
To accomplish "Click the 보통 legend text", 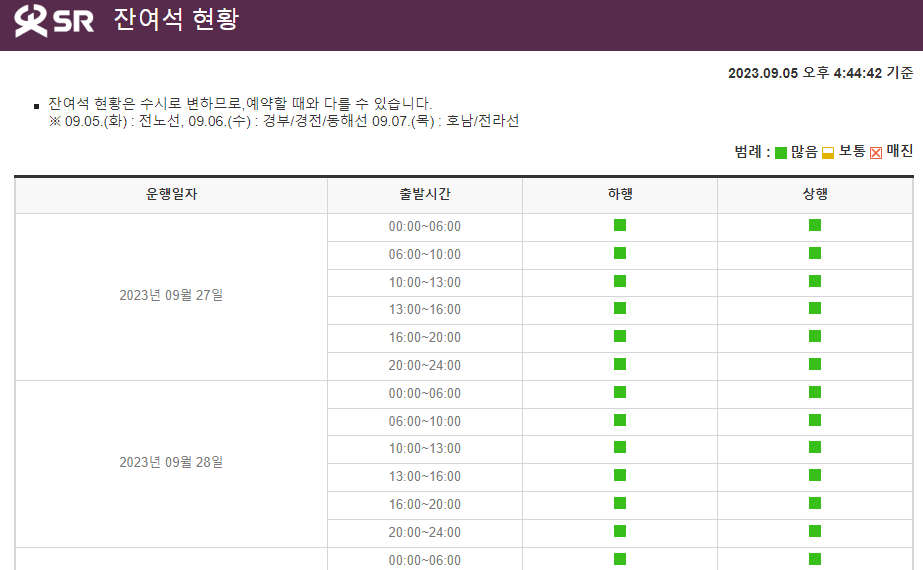I will [852, 151].
